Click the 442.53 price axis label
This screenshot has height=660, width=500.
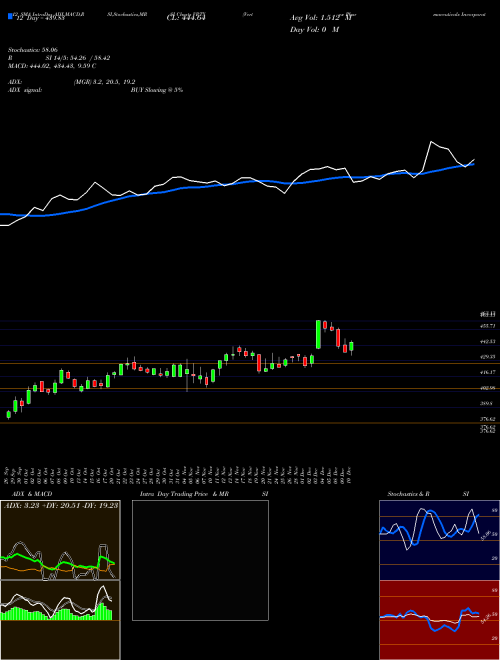[488, 342]
